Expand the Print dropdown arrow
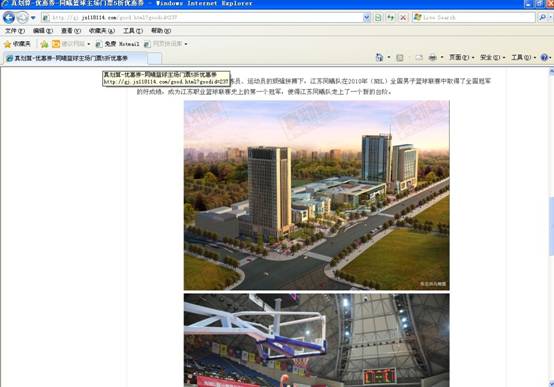The image size is (554, 387). (442, 57)
